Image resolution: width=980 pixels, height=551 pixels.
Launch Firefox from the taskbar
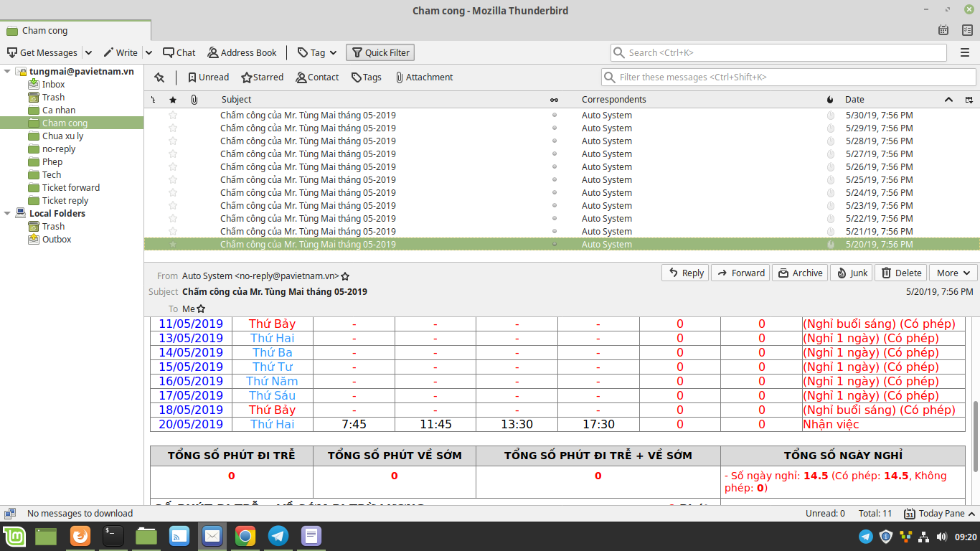(80, 536)
